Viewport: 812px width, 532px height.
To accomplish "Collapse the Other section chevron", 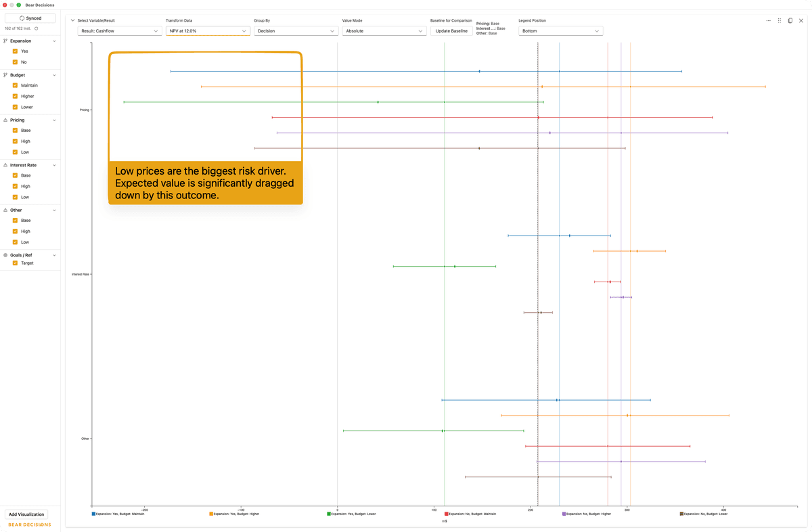I will coord(55,210).
